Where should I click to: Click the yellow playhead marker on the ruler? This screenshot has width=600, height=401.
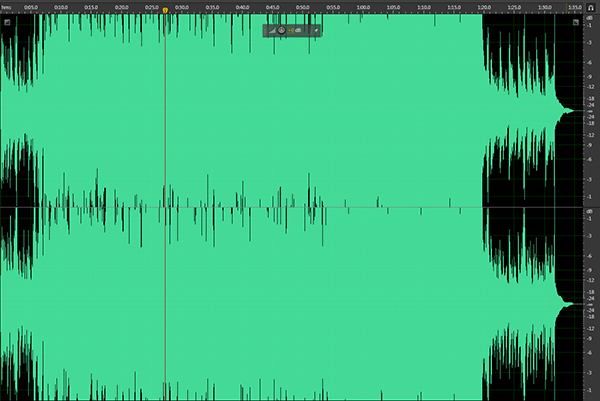[165, 10]
